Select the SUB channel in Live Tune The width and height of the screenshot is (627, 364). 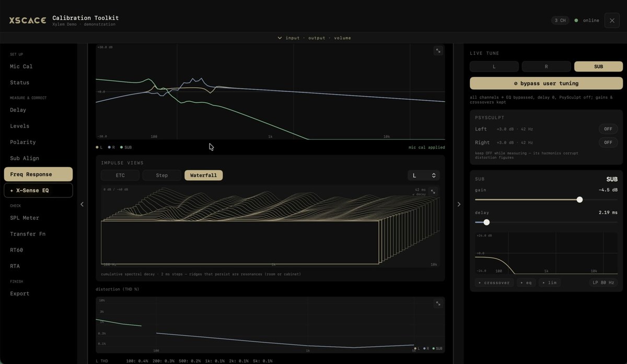(599, 67)
